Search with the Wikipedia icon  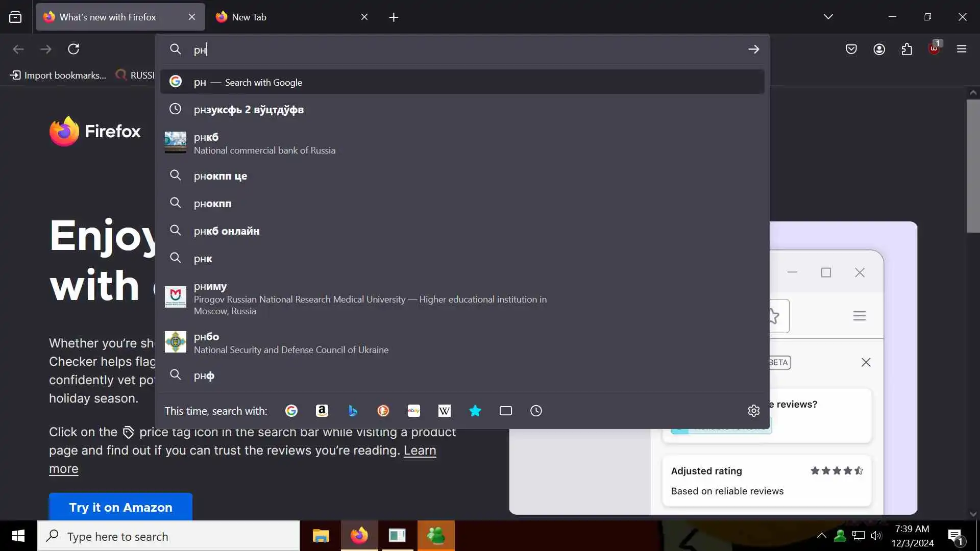pyautogui.click(x=445, y=411)
